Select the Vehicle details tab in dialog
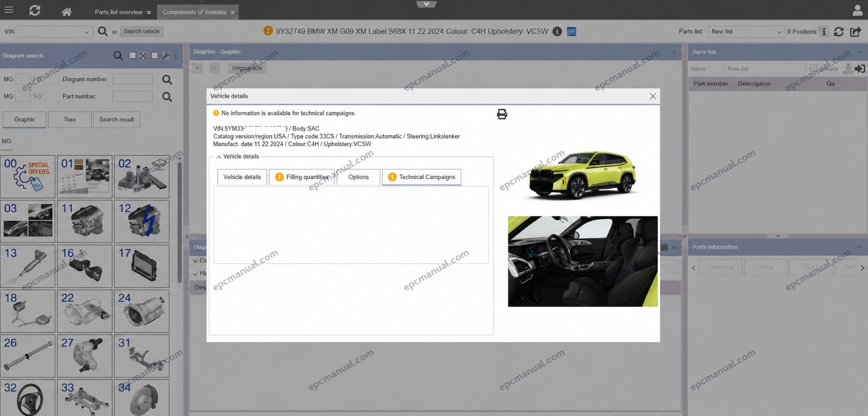This screenshot has height=416, width=868. 242,177
